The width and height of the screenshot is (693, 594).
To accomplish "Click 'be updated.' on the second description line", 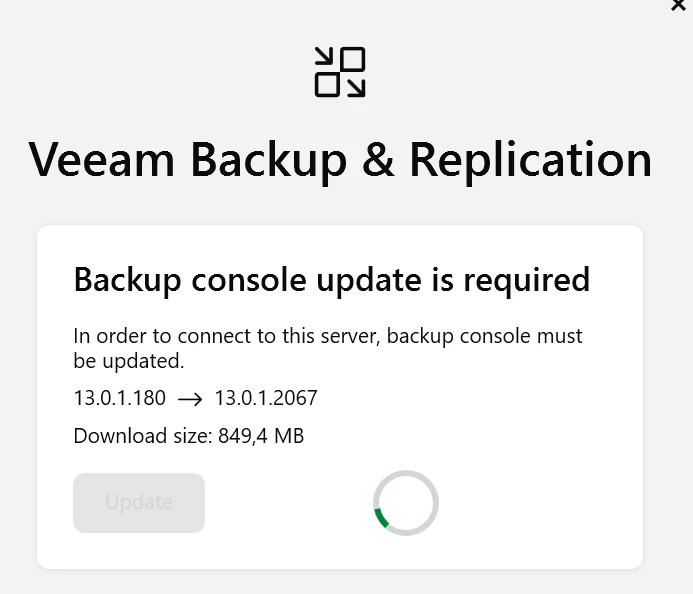I will (x=129, y=360).
